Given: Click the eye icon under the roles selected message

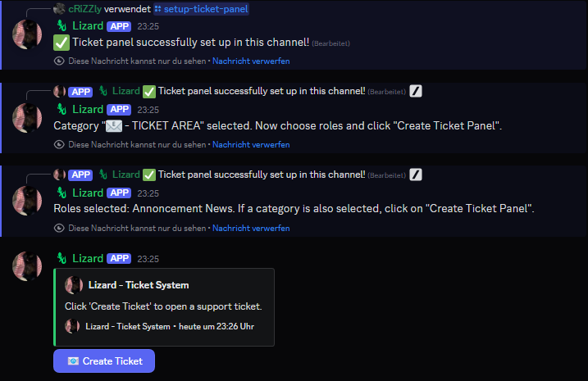Looking at the screenshot, I should click(x=58, y=228).
